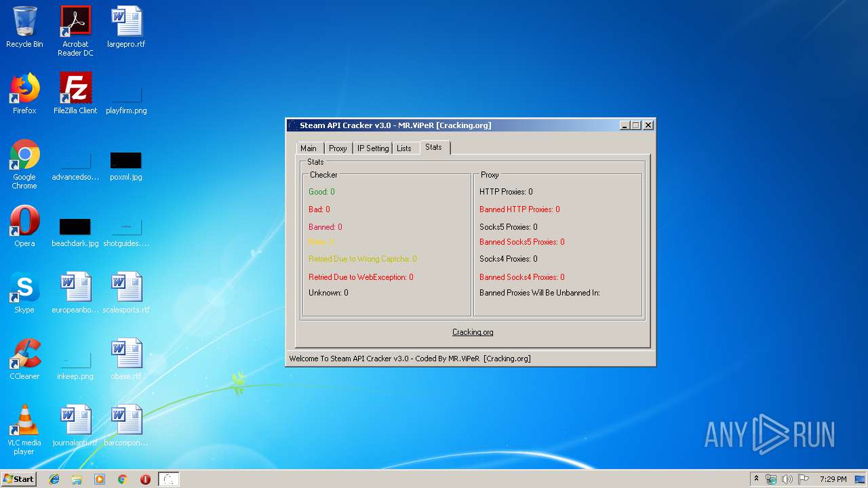Switch to the Proxy tab
This screenshot has width=868, height=488.
click(338, 148)
